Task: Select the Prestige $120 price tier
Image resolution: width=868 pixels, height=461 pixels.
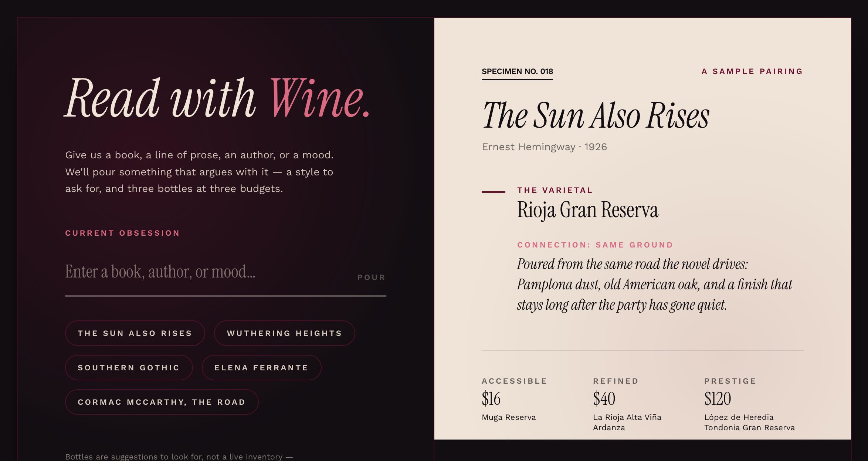Action: (730, 392)
